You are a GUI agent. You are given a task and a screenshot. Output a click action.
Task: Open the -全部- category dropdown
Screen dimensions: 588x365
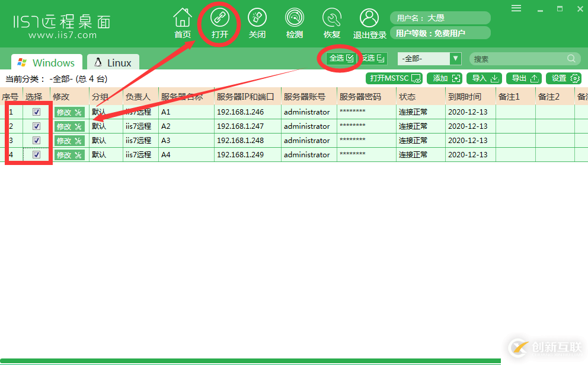point(429,59)
